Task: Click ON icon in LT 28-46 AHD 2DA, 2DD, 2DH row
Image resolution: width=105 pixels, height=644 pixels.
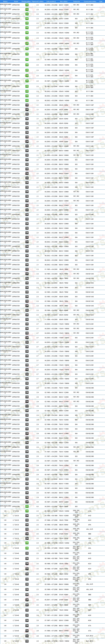Action: coord(27,553)
